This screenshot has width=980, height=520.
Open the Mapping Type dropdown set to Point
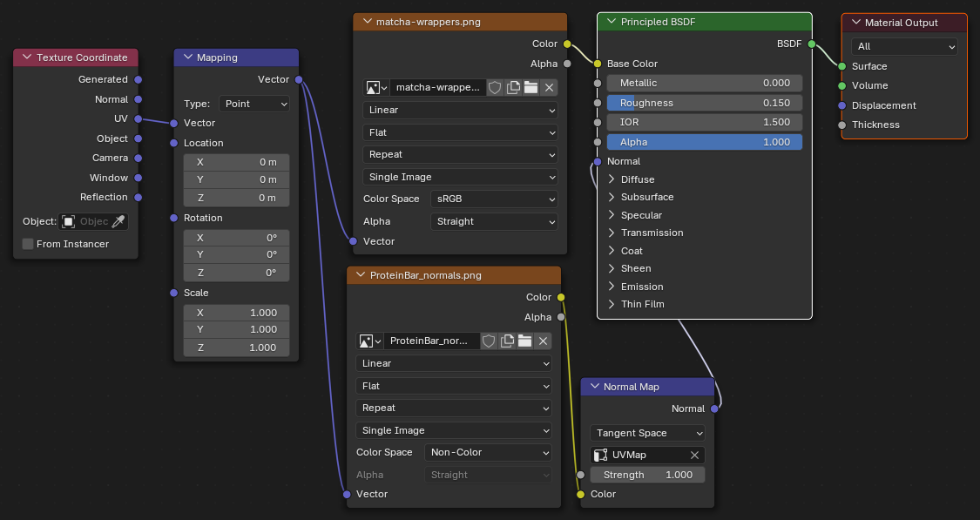(x=254, y=104)
